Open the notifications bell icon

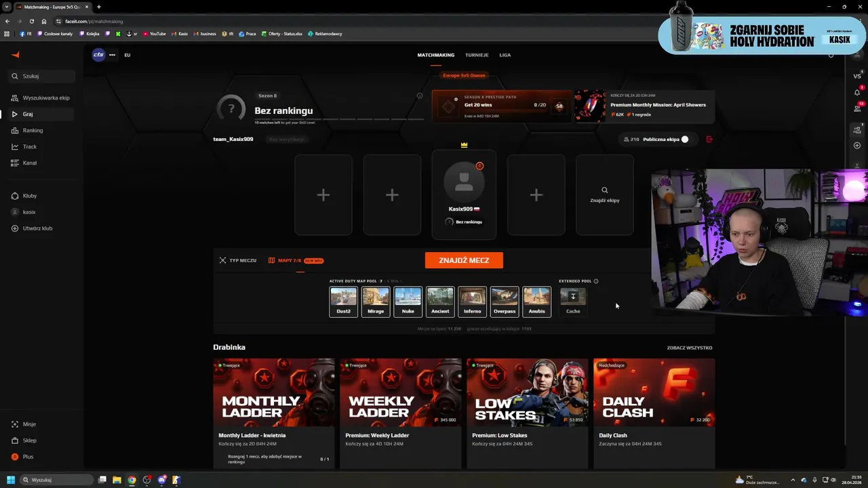[857, 92]
